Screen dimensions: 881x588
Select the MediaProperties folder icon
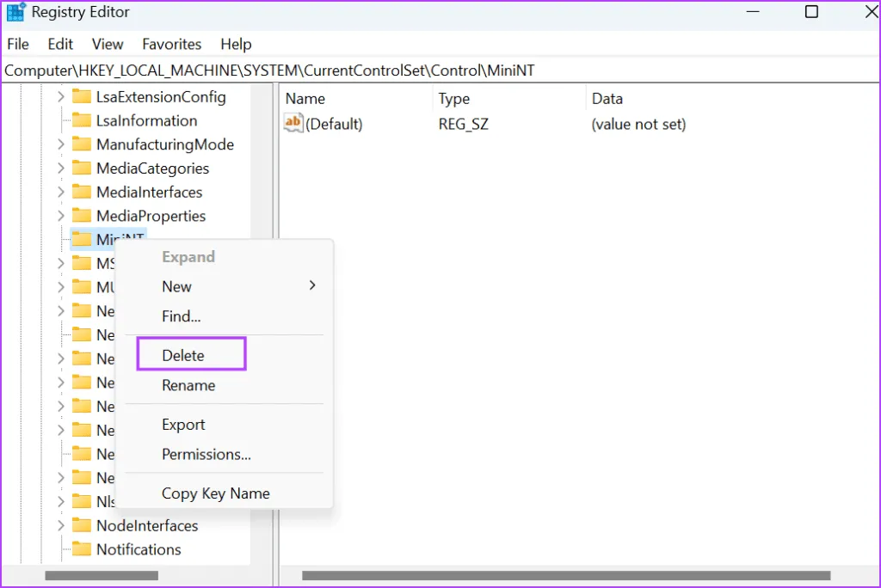[x=82, y=216]
